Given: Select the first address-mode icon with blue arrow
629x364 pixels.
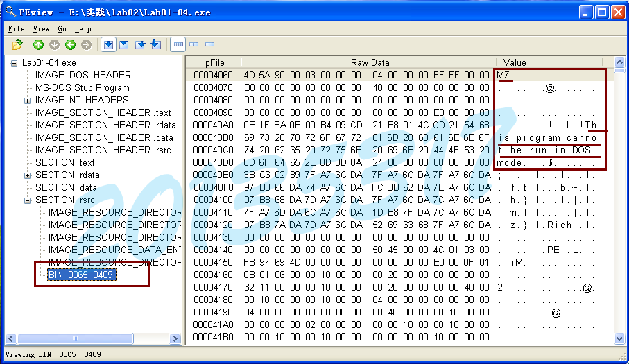Looking at the screenshot, I should (x=108, y=44).
